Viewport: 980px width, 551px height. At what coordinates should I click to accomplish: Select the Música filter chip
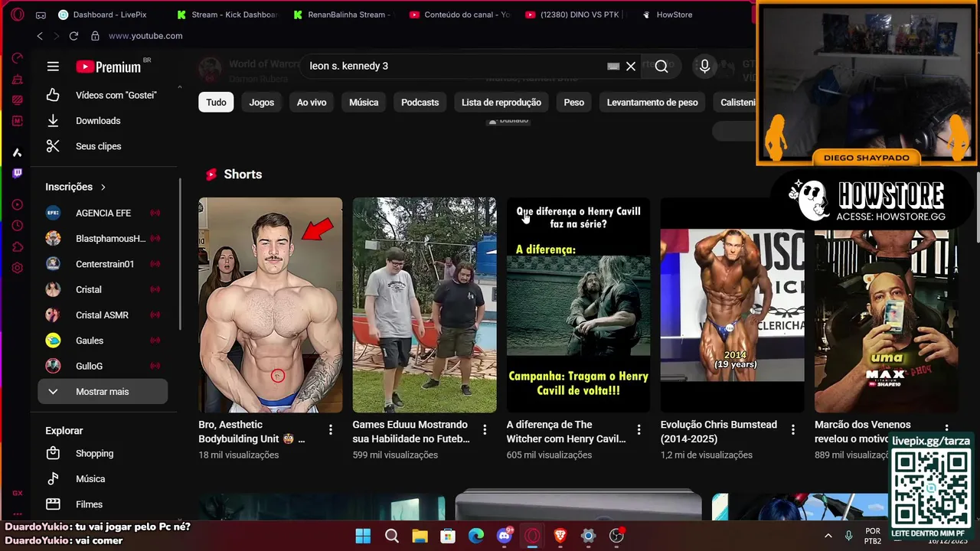(x=364, y=102)
